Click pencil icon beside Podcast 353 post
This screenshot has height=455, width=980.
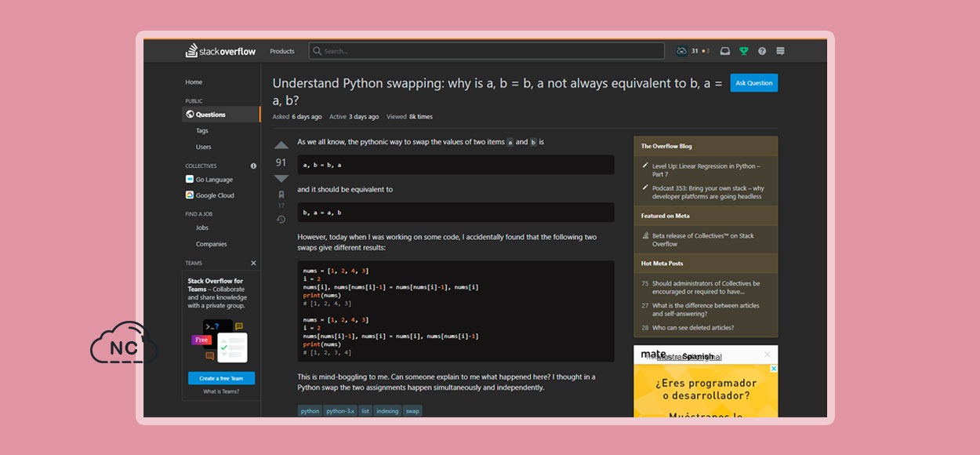tap(645, 187)
